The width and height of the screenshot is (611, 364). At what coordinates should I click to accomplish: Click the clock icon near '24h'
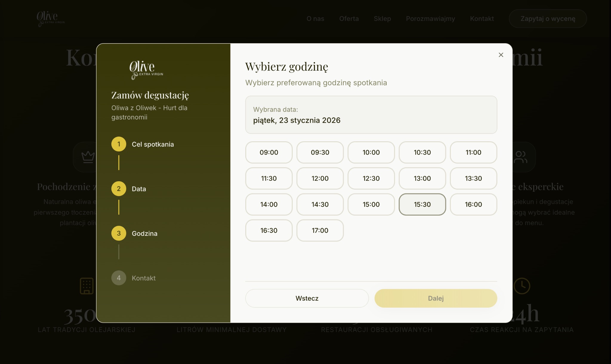[x=521, y=286]
